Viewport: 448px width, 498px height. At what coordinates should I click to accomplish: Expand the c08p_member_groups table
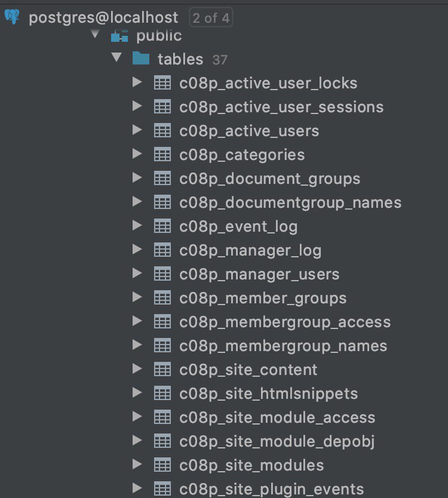(137, 297)
